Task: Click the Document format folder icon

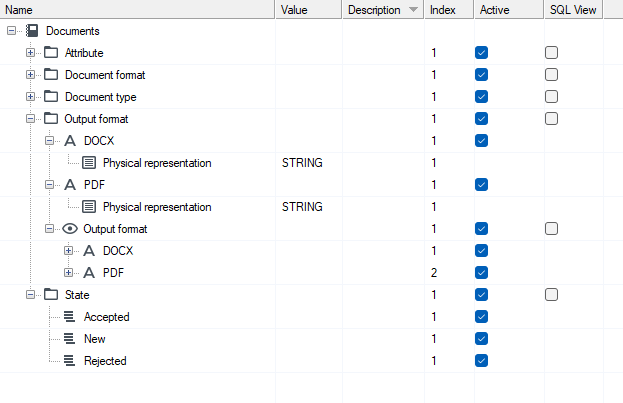Action: 51,74
